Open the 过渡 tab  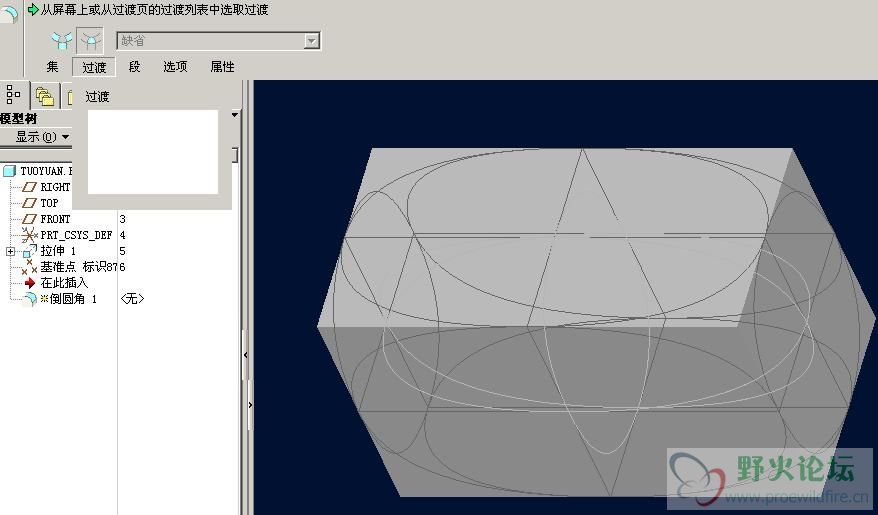click(94, 67)
